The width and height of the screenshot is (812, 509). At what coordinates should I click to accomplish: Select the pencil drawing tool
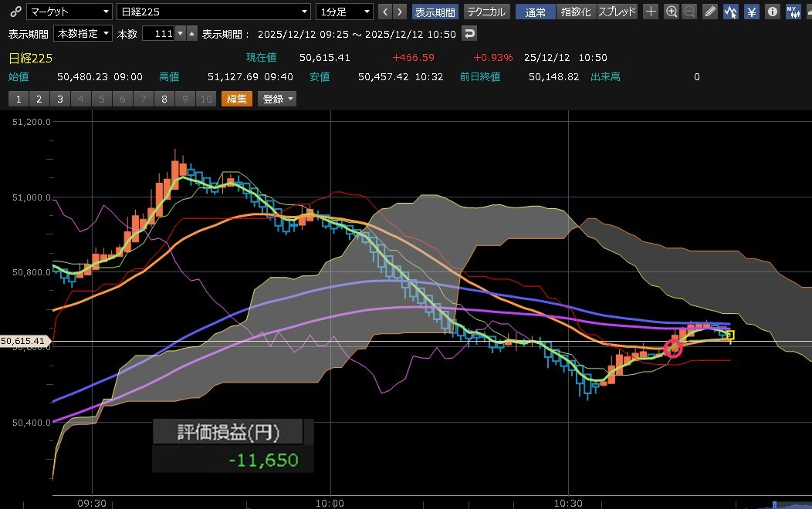tap(710, 12)
